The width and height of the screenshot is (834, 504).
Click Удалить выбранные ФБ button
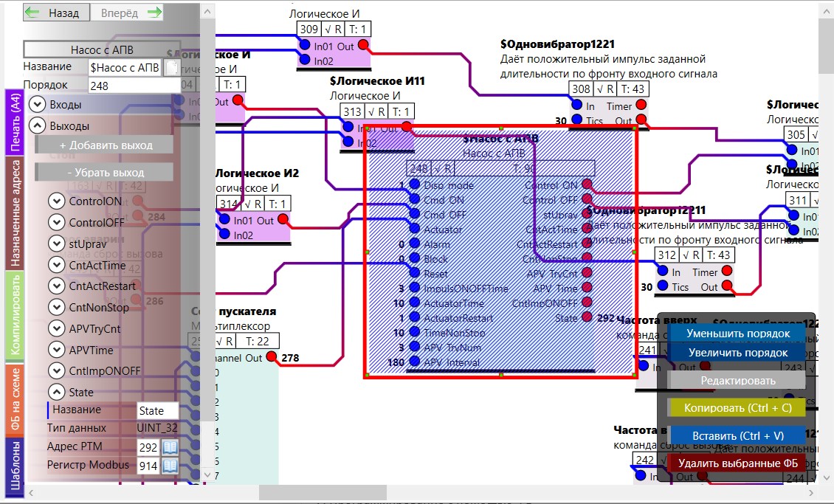(737, 463)
